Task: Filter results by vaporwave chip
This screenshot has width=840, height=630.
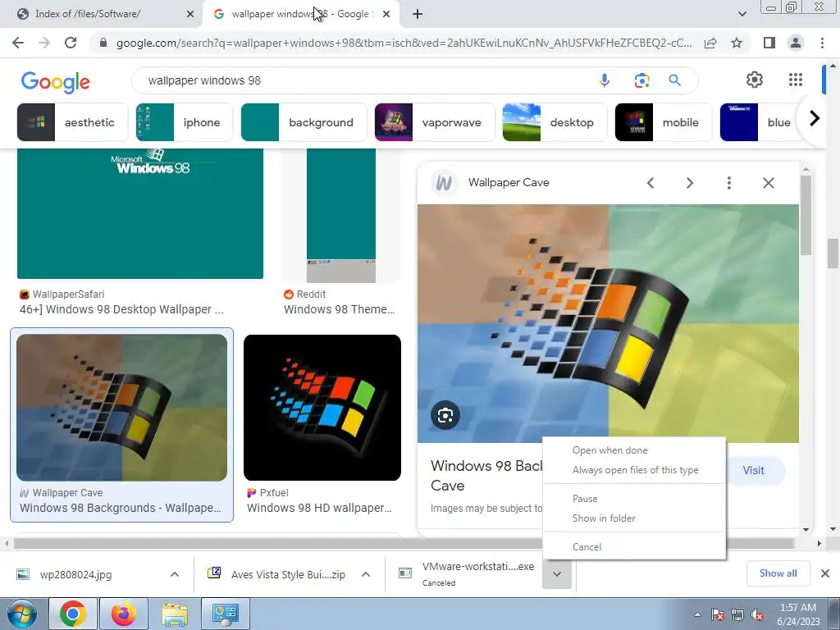Action: pyautogui.click(x=435, y=123)
